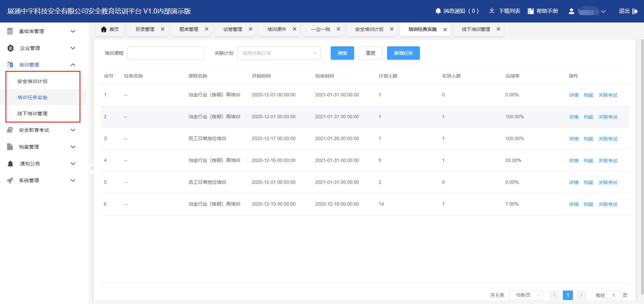Open 档案 for row 2

point(589,117)
